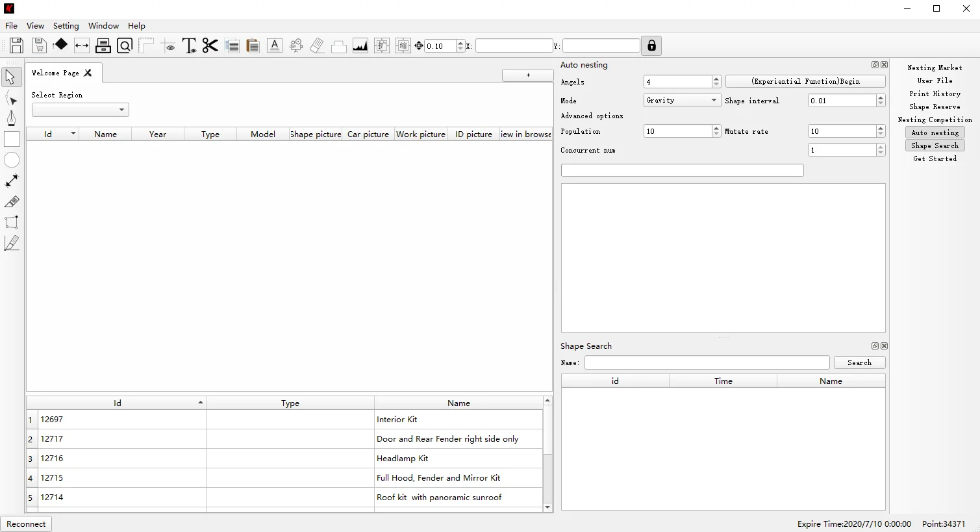Toggle the Shape Search panel button

coord(935,146)
